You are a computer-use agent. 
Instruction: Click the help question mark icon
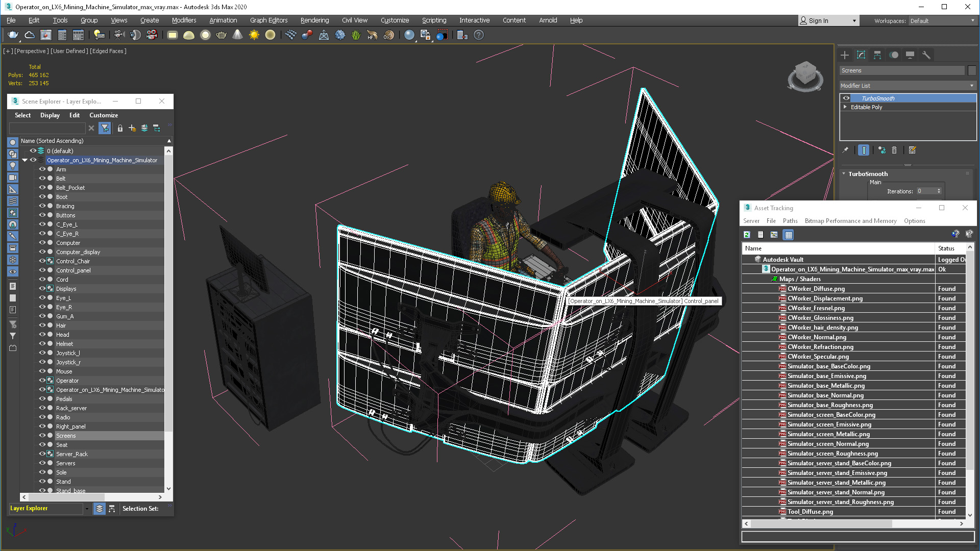[x=478, y=35]
